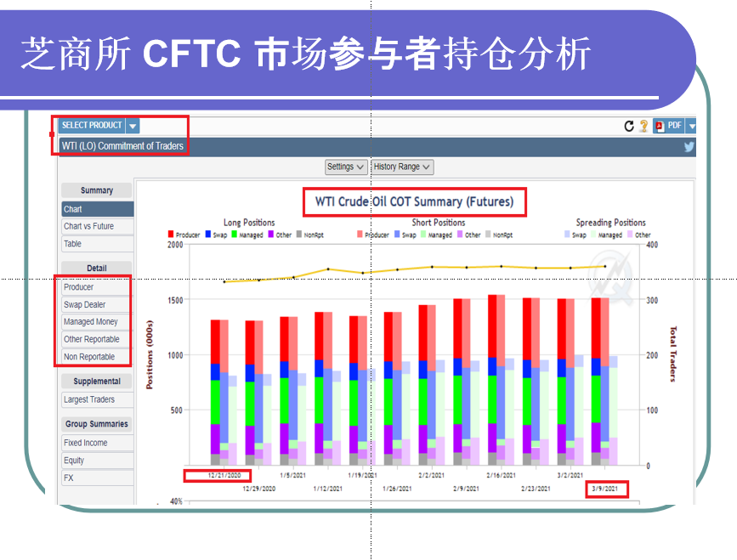Viewport: 737px width, 560px height.
Task: Open the Settings dropdown
Action: coord(345,167)
